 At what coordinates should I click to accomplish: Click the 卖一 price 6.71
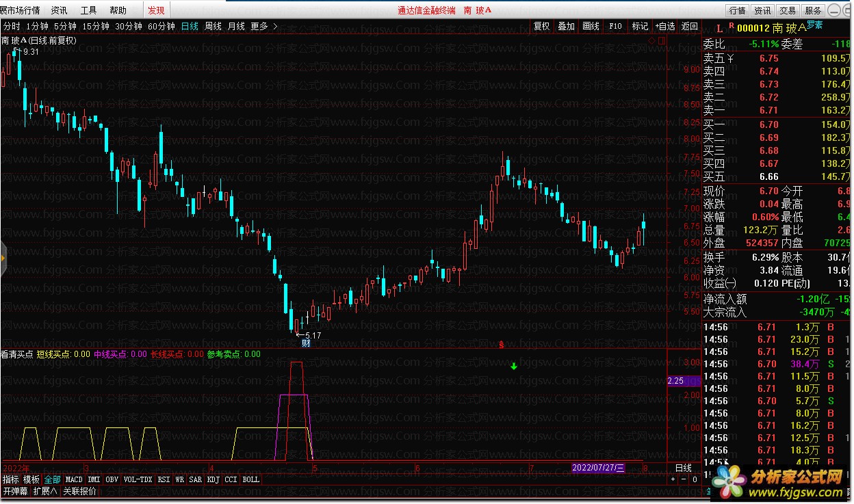[x=768, y=110]
